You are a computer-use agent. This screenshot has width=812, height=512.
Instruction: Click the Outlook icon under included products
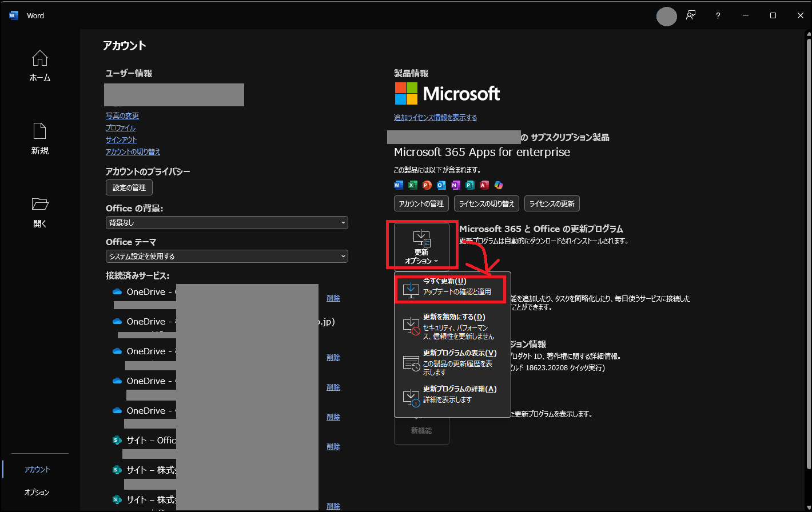[441, 185]
